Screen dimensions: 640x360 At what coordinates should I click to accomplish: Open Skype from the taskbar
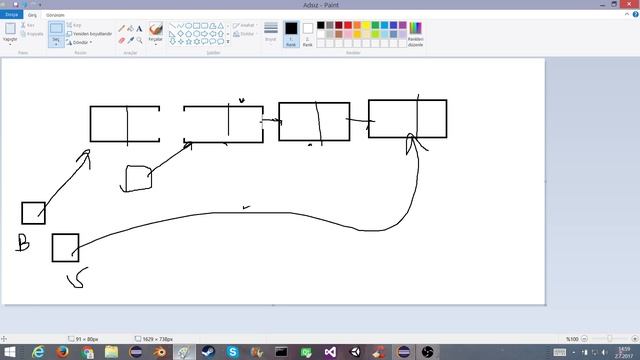point(233,352)
